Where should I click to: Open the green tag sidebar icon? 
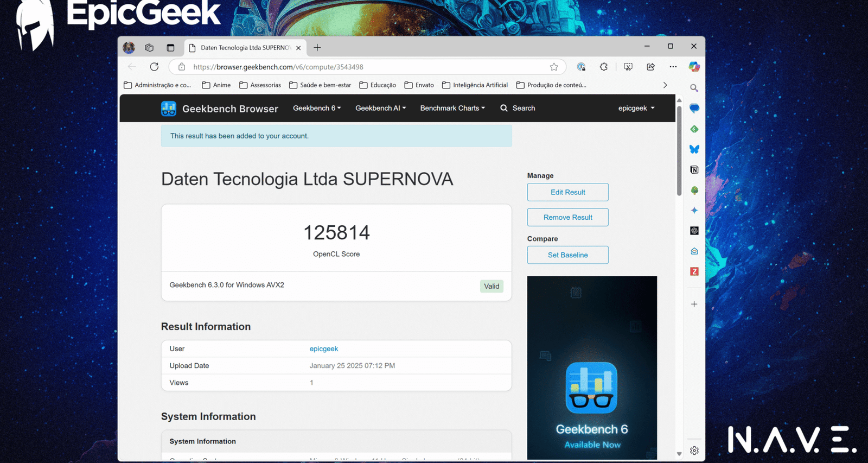[x=694, y=129]
